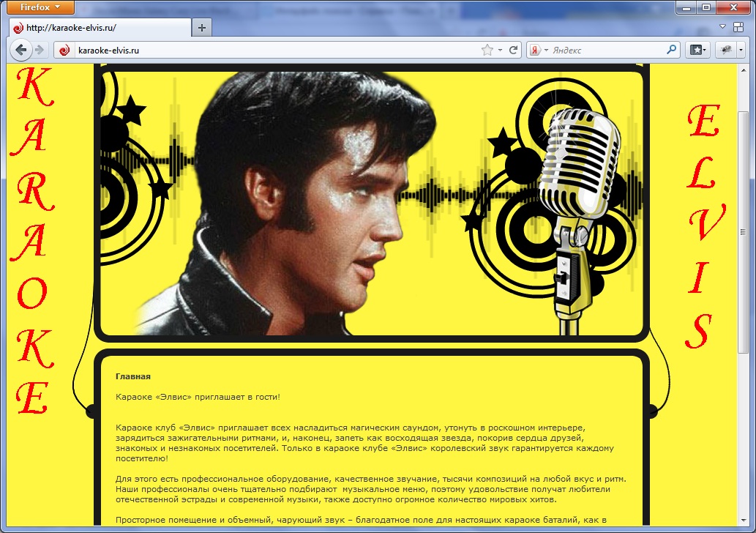
Task: Click the scrollbar up arrow
Action: (743, 70)
